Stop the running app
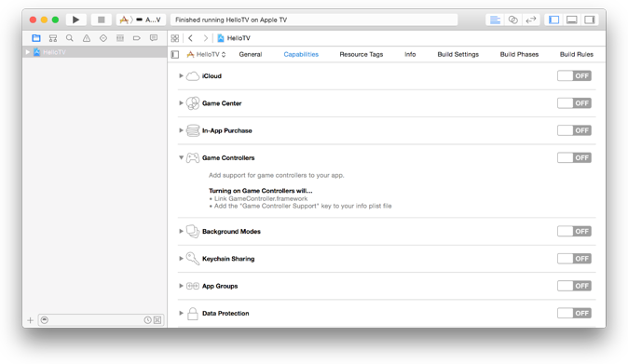Image resolution: width=628 pixels, height=364 pixels. click(x=102, y=20)
